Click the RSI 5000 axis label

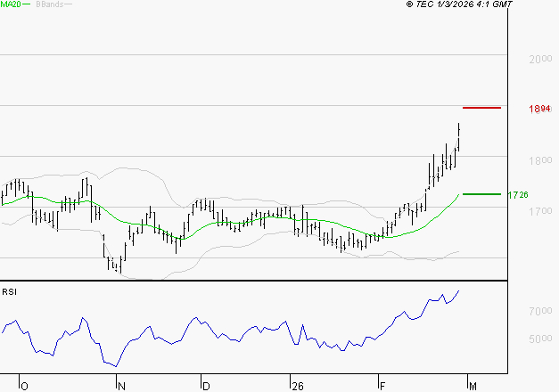point(540,339)
